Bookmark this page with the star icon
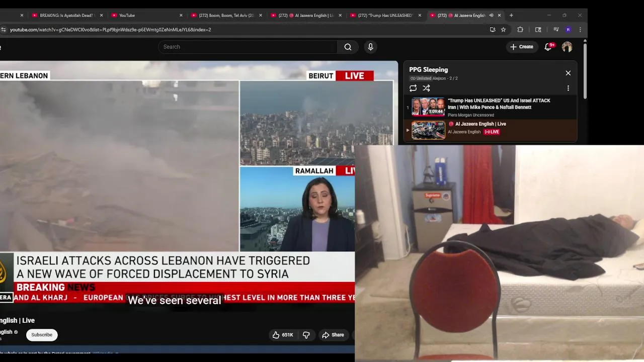The image size is (644, 362). pyautogui.click(x=503, y=30)
